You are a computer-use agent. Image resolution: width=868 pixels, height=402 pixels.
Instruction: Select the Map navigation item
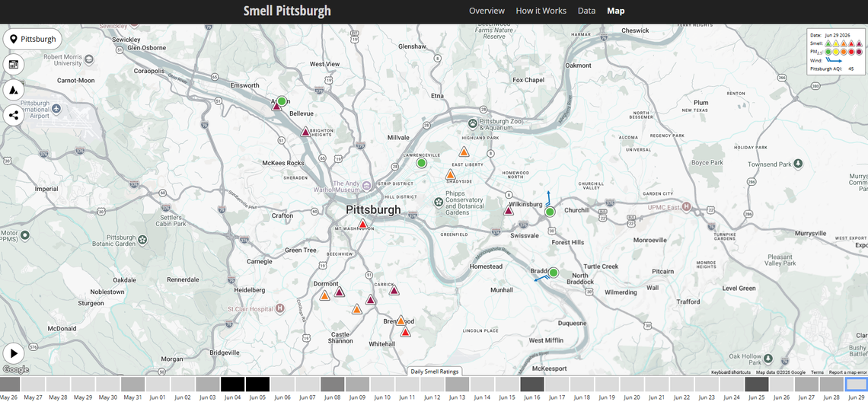click(615, 11)
